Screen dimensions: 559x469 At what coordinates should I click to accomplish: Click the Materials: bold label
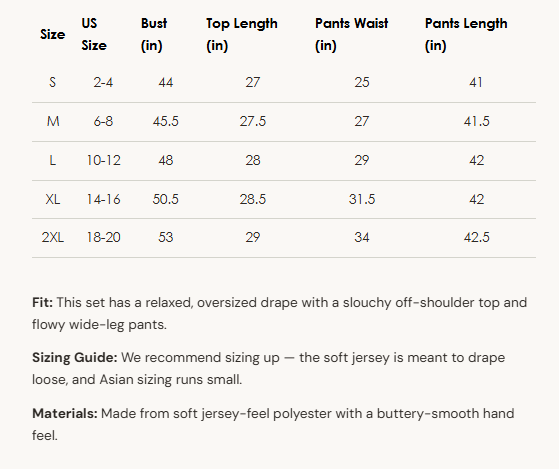(65, 414)
